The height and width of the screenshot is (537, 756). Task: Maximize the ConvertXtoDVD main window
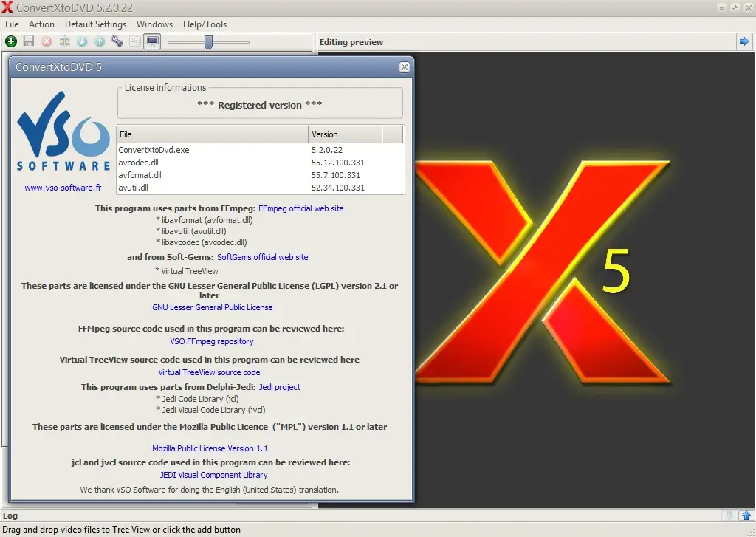[x=735, y=7]
